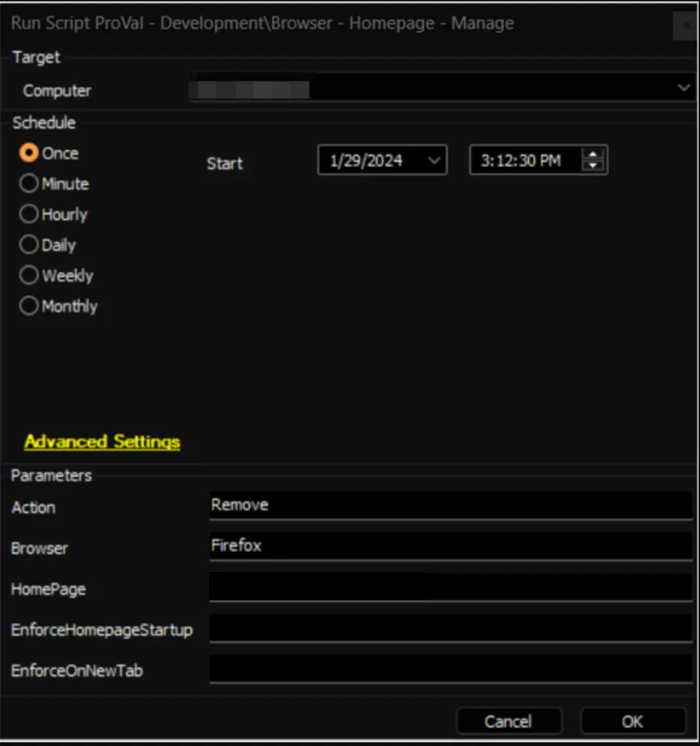The width and height of the screenshot is (700, 746).
Task: Click the EnforceHomepageStartup field
Action: (x=451, y=628)
